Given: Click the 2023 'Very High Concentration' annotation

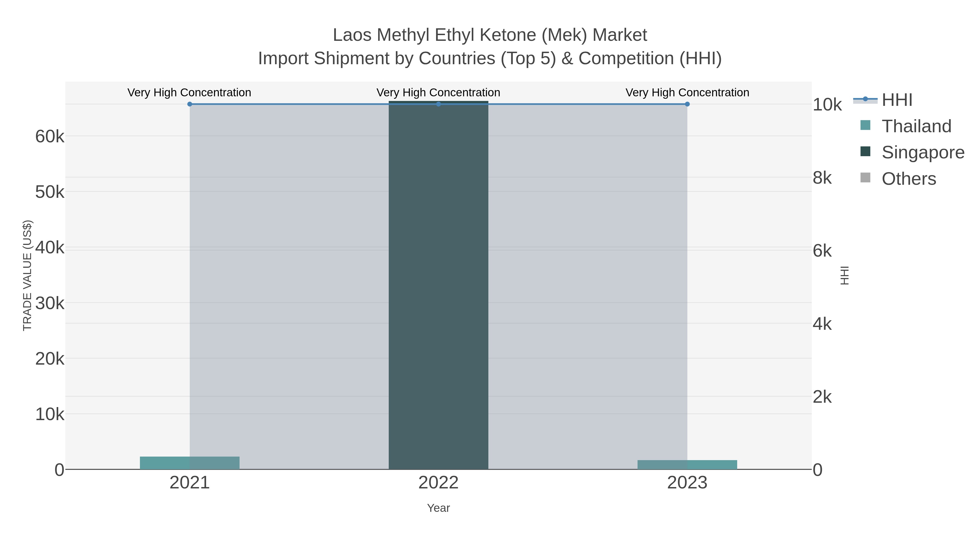Looking at the screenshot, I should 687,93.
